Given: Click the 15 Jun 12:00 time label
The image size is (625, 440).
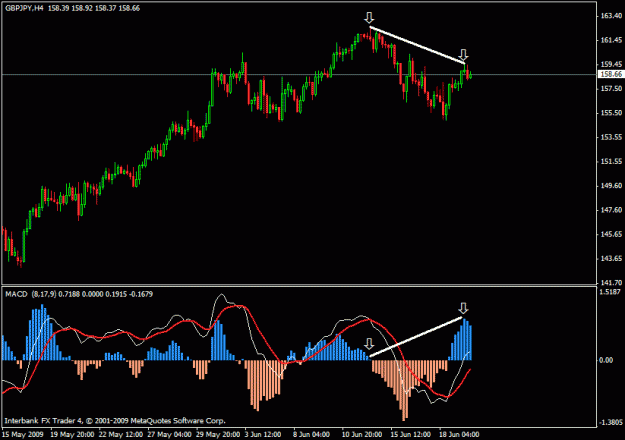Looking at the screenshot, I should coord(411,434).
